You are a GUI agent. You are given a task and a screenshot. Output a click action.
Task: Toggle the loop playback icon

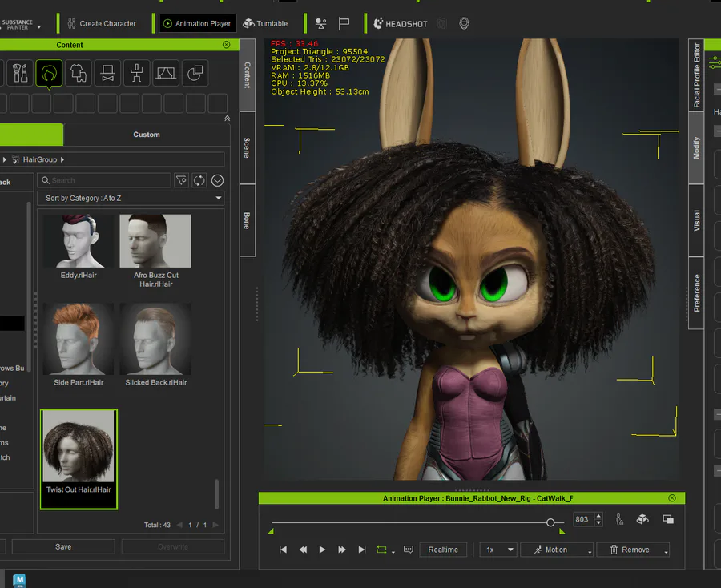381,550
